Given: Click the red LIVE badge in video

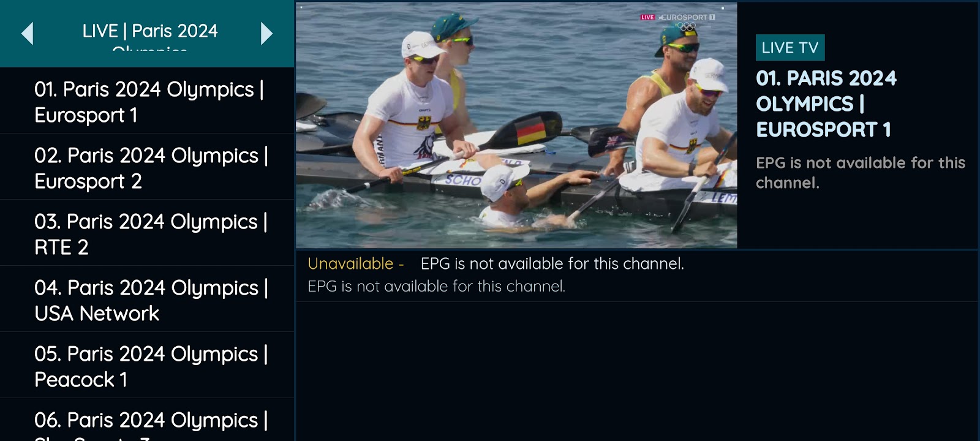Looking at the screenshot, I should [647, 17].
